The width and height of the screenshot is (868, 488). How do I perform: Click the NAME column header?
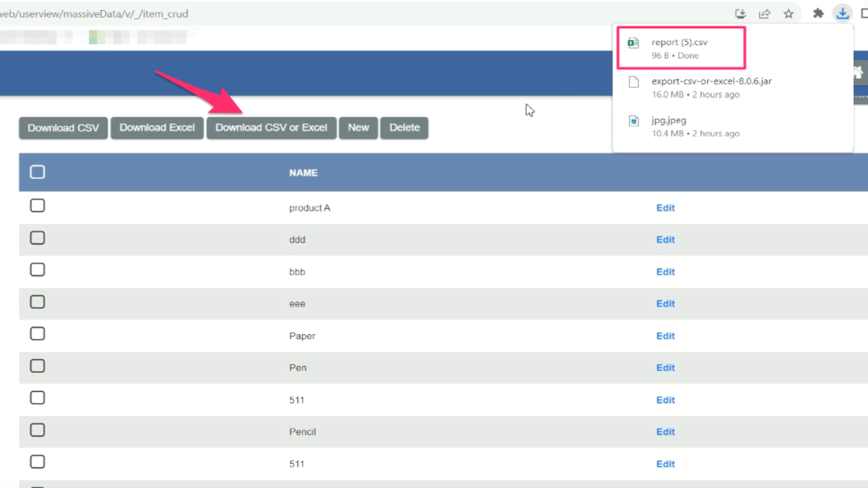point(303,173)
